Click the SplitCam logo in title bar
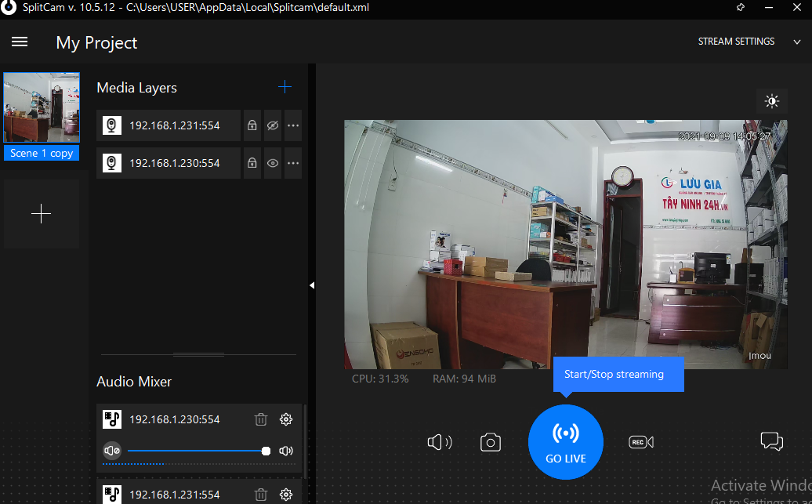Image resolution: width=812 pixels, height=504 pixels. (9, 8)
